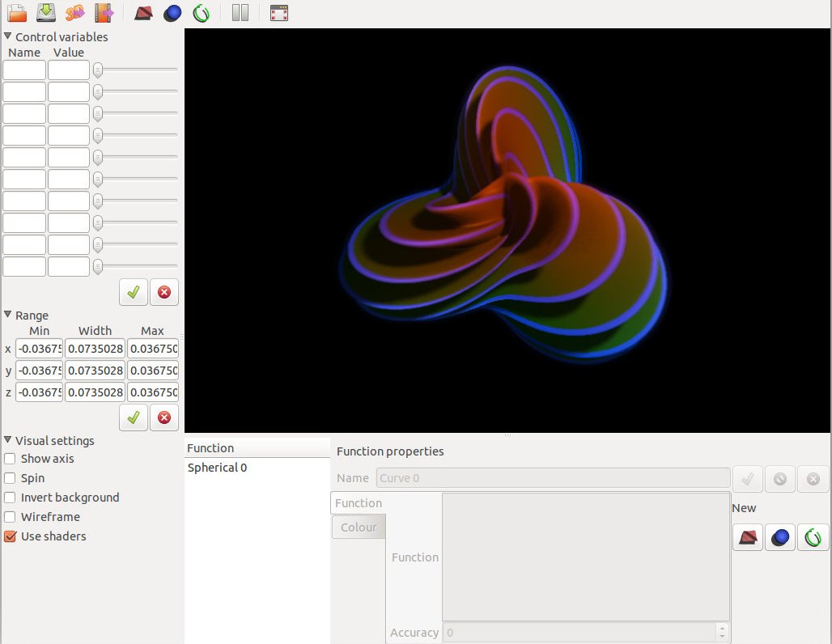Click the 3D export toolbar icon

(x=74, y=13)
